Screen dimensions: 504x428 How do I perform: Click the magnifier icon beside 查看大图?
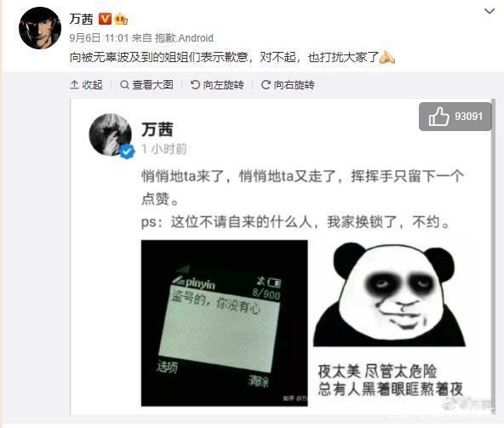coord(124,85)
